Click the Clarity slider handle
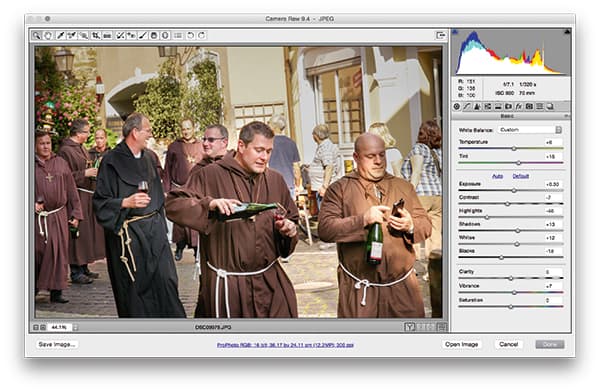The width and height of the screenshot is (600, 392). (511, 278)
